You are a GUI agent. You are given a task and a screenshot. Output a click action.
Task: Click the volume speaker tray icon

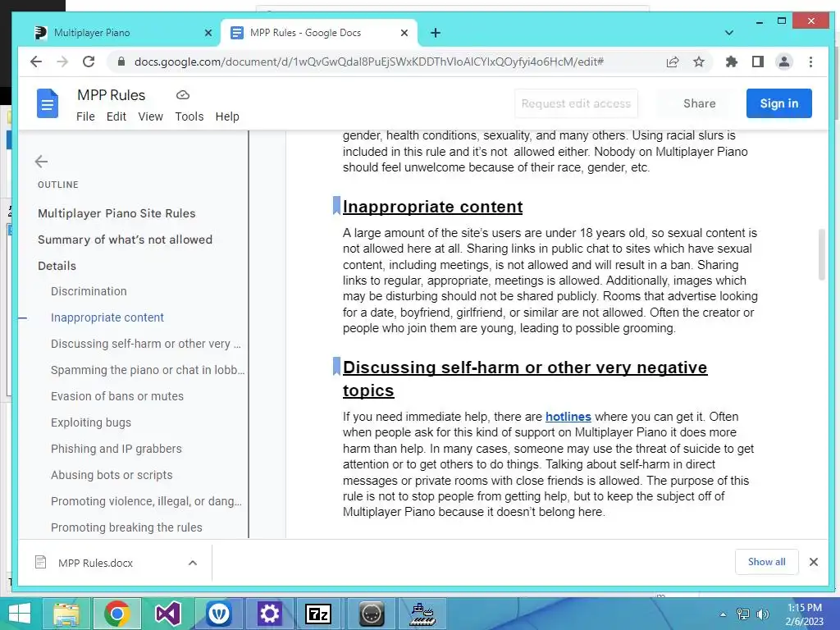(x=762, y=614)
